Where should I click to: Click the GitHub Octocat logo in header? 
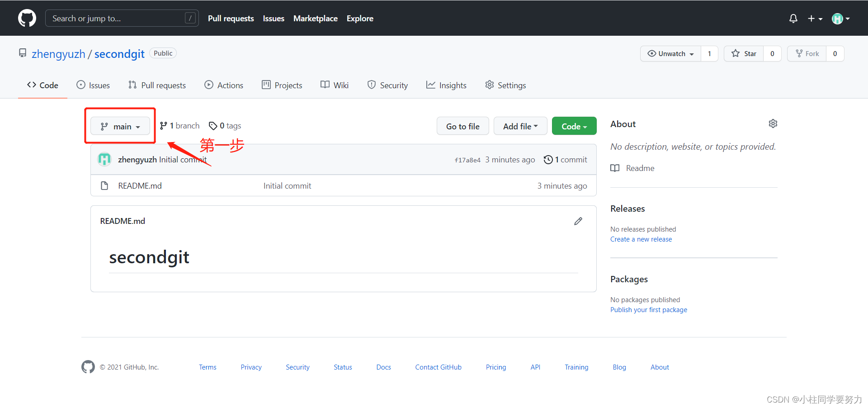point(27,18)
